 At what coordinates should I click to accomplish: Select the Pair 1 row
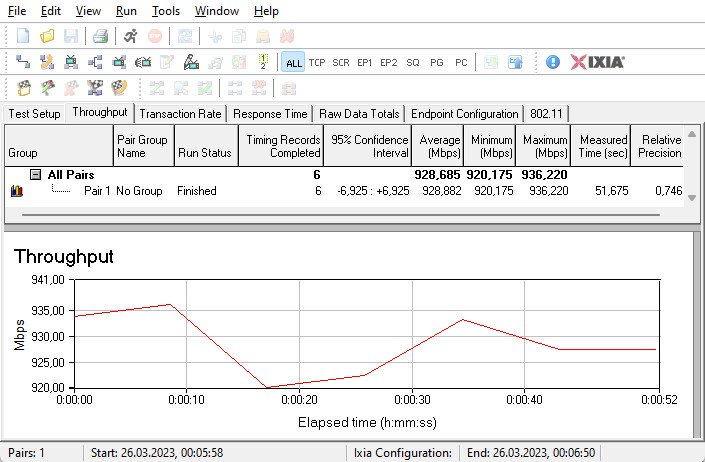[344, 191]
